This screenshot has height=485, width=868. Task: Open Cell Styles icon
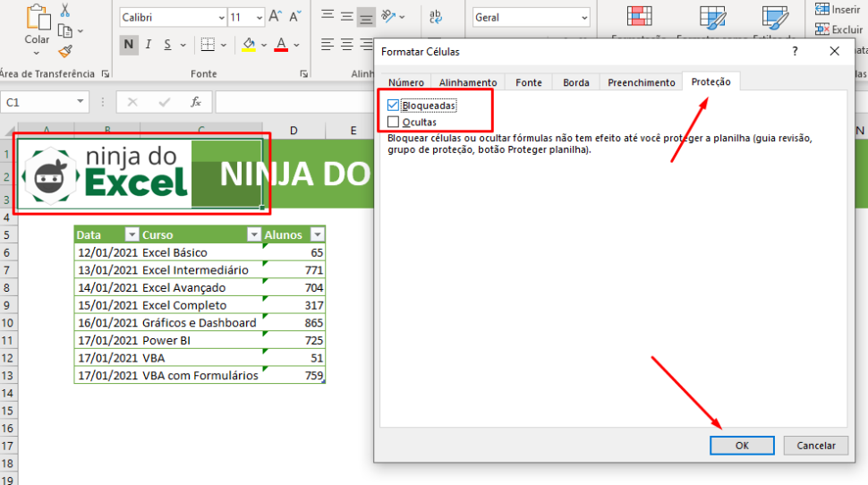tap(775, 17)
